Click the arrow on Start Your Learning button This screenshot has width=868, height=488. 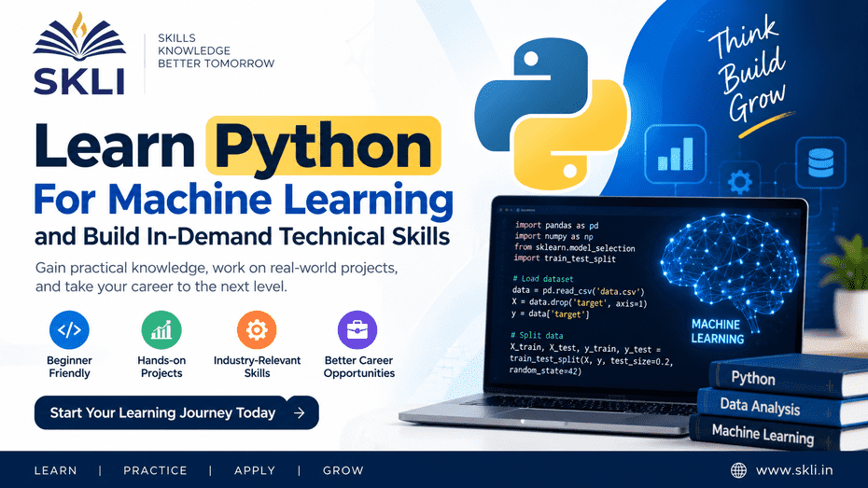click(x=300, y=412)
